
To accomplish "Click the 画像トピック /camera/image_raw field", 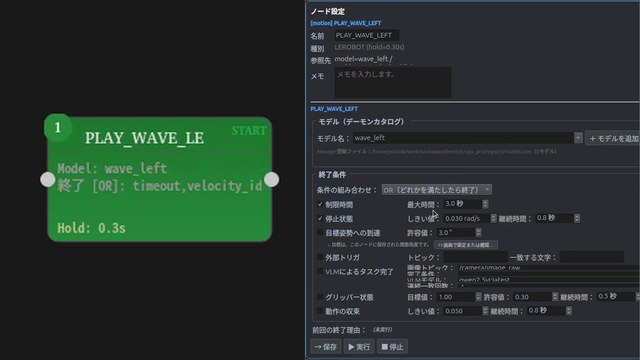I will [548, 268].
